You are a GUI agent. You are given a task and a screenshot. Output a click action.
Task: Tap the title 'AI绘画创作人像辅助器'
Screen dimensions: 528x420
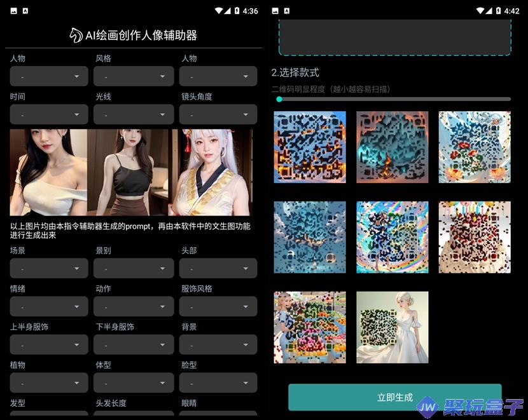tap(141, 36)
